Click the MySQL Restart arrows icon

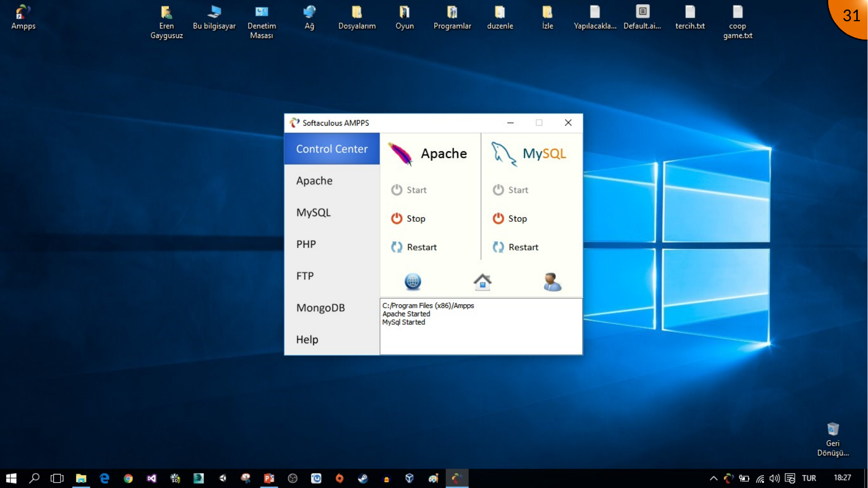[x=498, y=247]
